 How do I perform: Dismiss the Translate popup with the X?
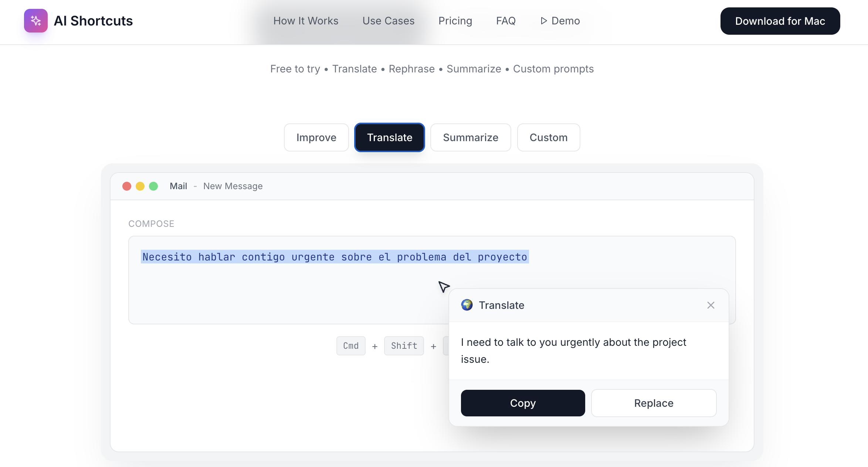(x=710, y=305)
